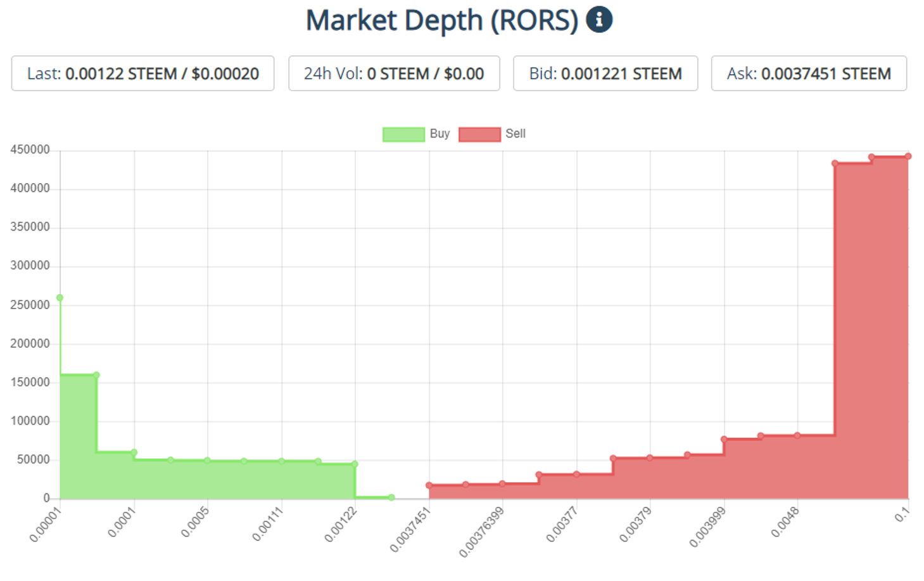
Task: Click the 0.00379 x-axis price label
Action: pos(635,523)
